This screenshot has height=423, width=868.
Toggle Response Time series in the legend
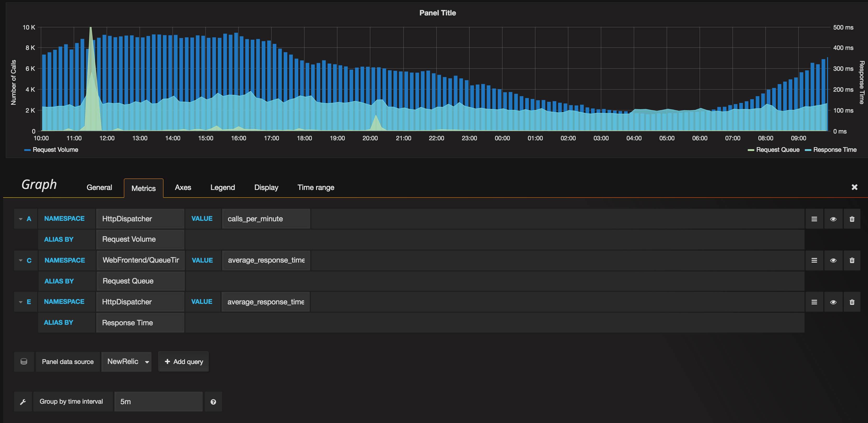point(835,150)
